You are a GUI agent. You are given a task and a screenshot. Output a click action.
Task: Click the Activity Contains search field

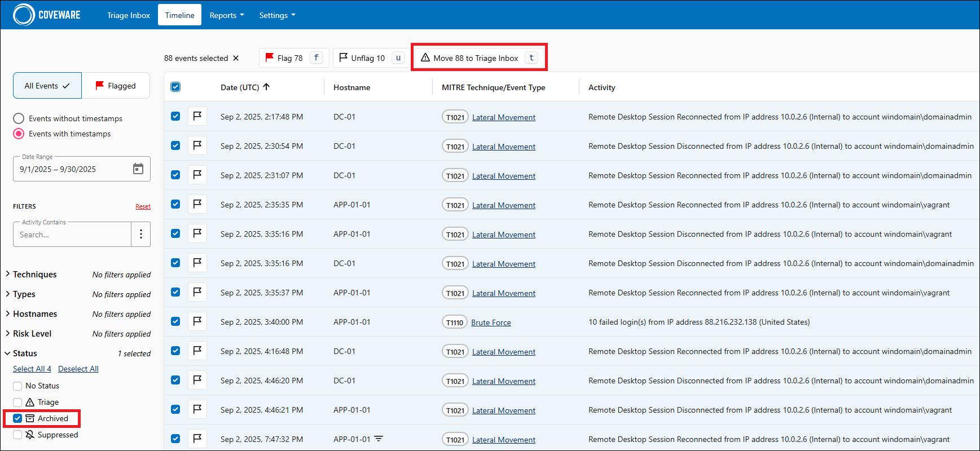[72, 235]
